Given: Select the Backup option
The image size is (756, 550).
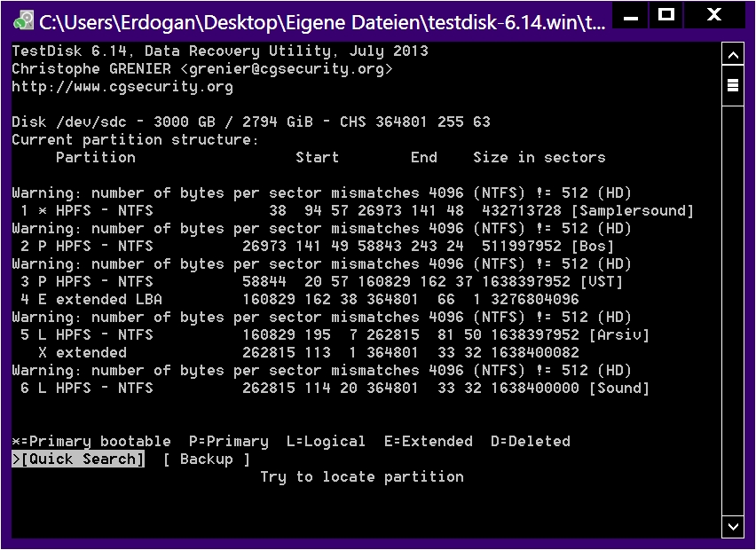Looking at the screenshot, I should click(x=207, y=459).
